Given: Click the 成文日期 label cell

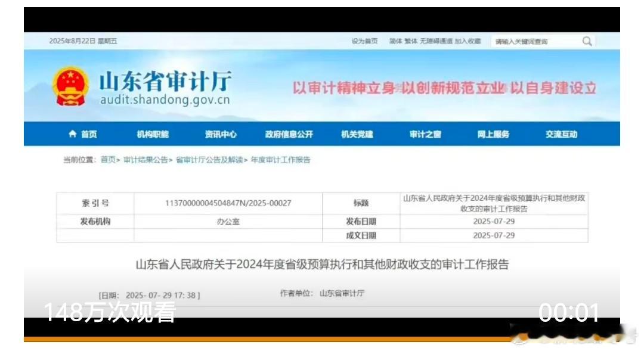Looking at the screenshot, I should [x=361, y=235].
